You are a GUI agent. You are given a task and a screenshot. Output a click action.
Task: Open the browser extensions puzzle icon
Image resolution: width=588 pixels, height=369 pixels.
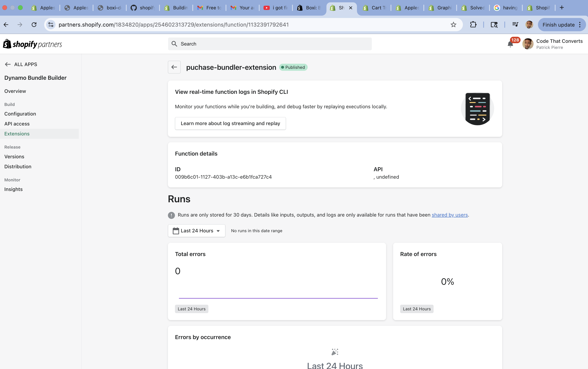click(473, 25)
